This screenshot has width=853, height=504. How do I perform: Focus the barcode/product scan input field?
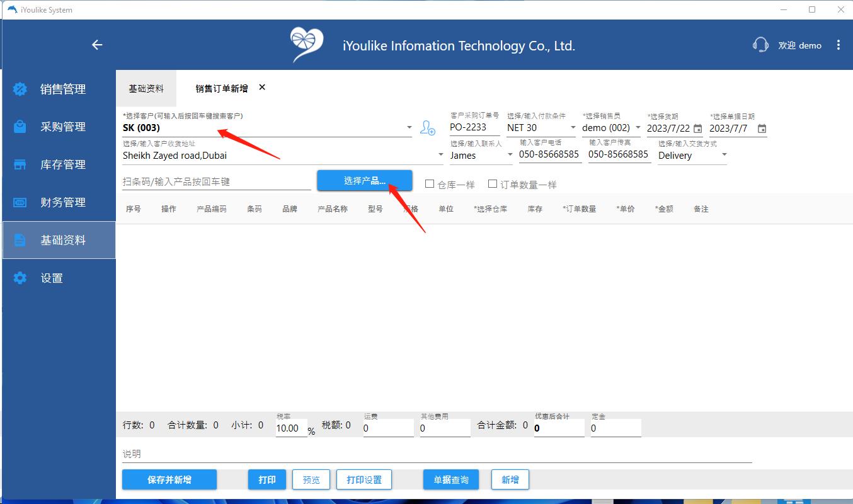point(217,181)
